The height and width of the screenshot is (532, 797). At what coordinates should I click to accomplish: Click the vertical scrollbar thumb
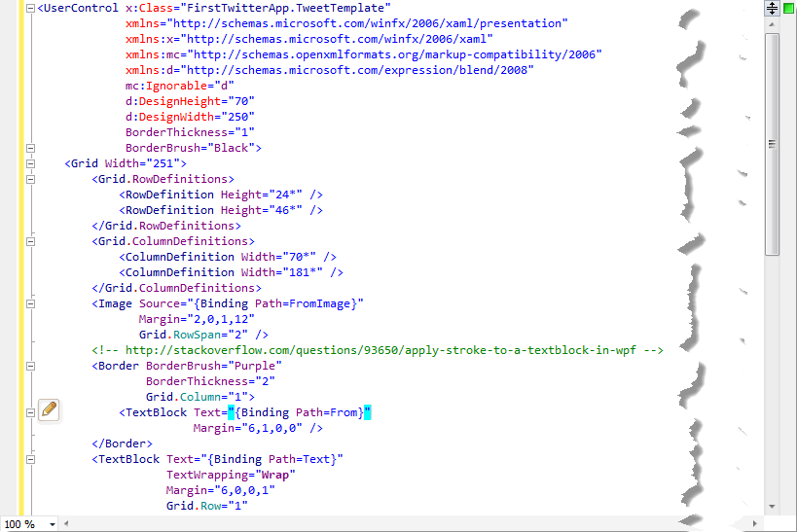point(772,144)
